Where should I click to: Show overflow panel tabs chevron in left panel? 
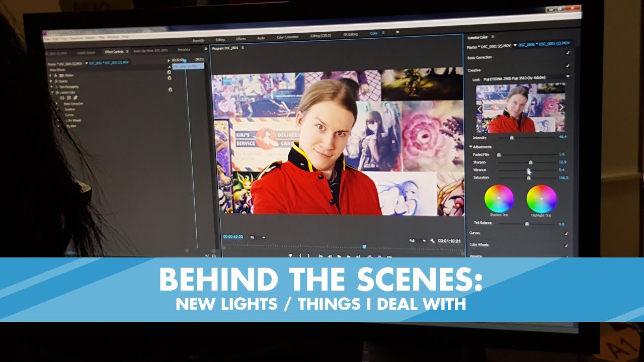[x=206, y=49]
